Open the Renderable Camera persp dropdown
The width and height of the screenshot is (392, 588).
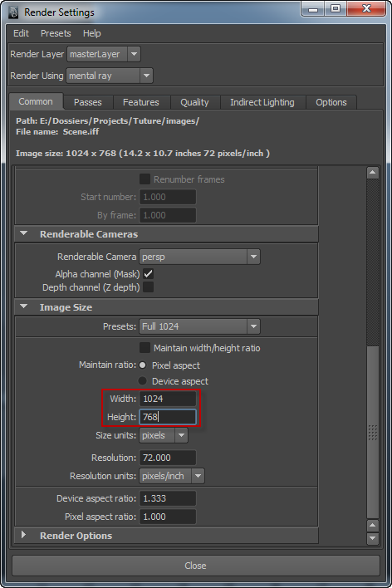click(x=199, y=257)
